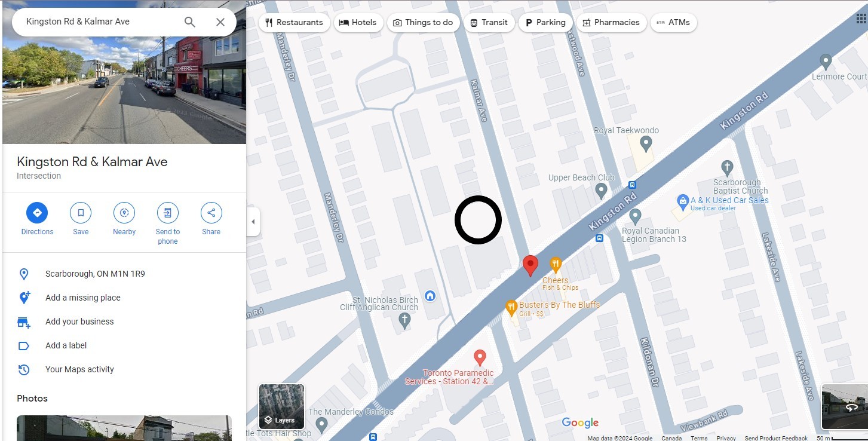Click bus stop icon near Upper Beach Club

[632, 185]
